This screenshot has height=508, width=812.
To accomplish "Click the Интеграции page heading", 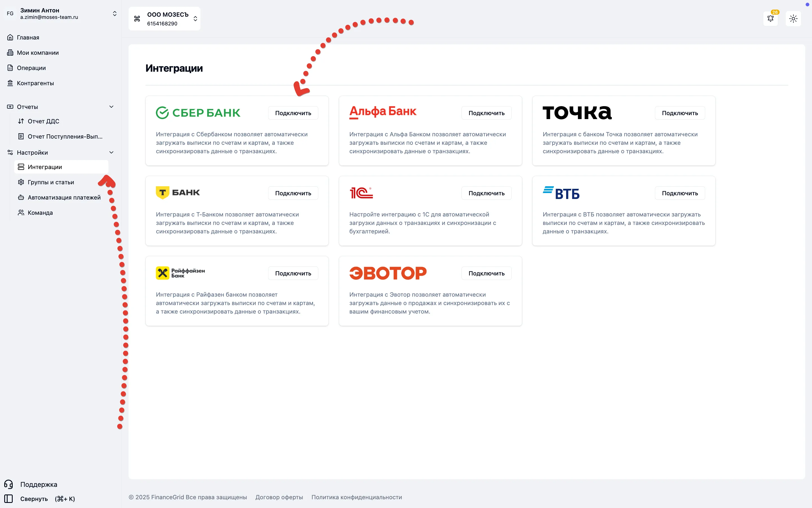I will (174, 68).
